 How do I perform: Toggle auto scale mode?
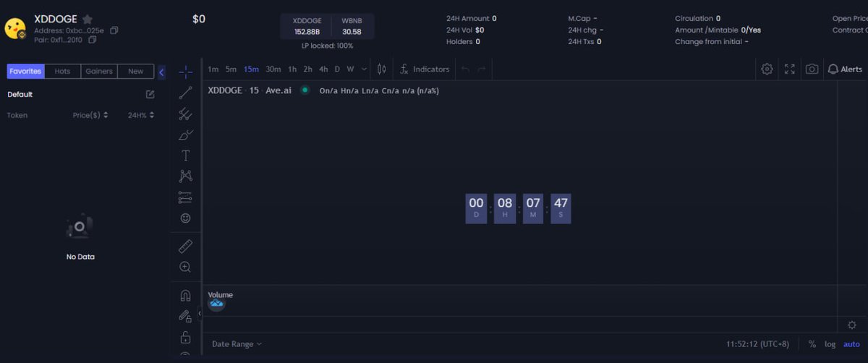[x=851, y=344]
